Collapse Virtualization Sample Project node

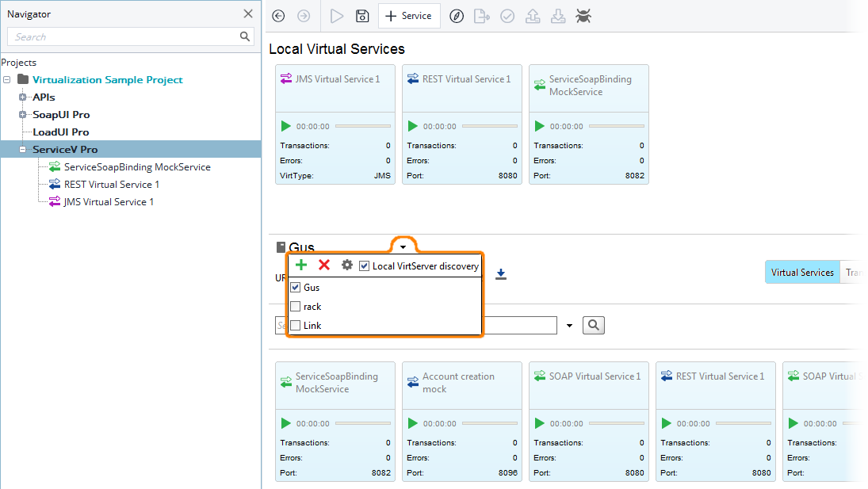tap(7, 80)
